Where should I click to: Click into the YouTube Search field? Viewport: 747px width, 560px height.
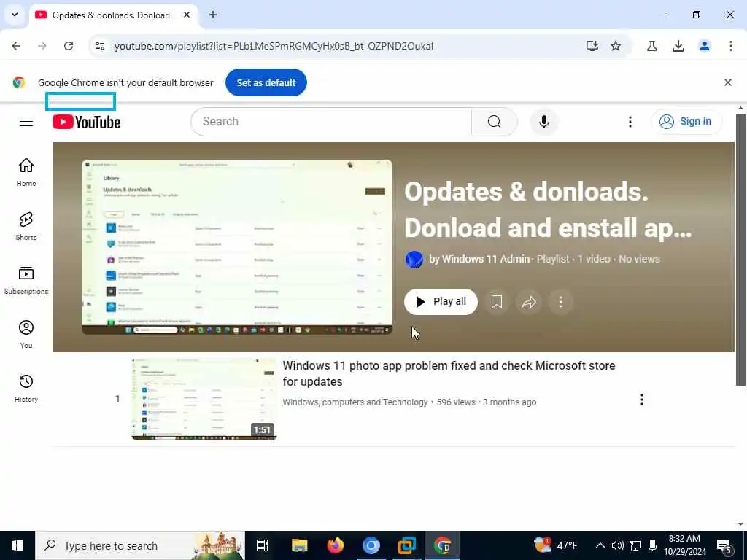pos(331,122)
